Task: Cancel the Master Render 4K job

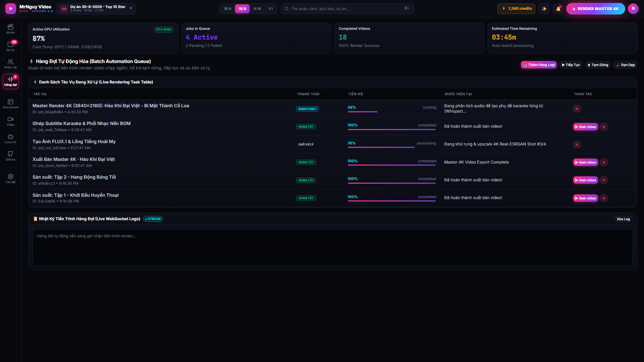Action: pyautogui.click(x=577, y=109)
